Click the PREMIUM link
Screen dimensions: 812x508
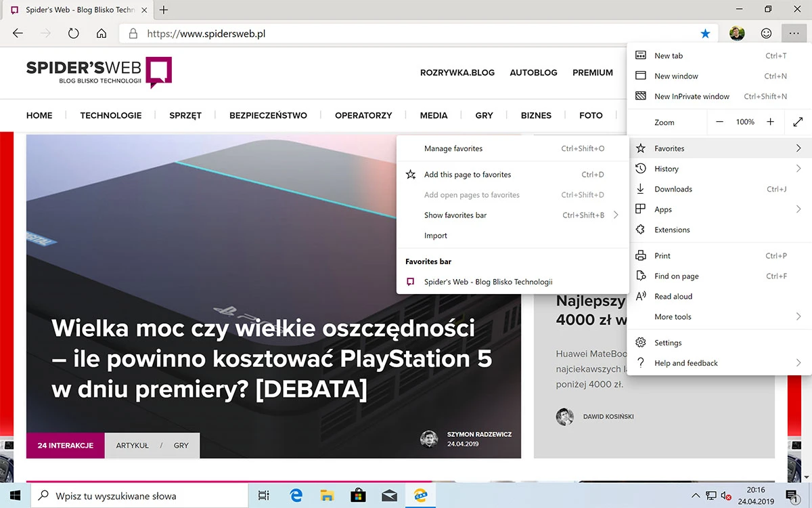(x=593, y=72)
